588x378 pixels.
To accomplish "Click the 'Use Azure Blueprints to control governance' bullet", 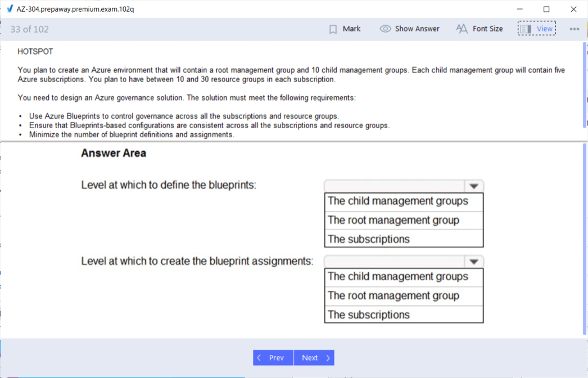I will tap(184, 116).
